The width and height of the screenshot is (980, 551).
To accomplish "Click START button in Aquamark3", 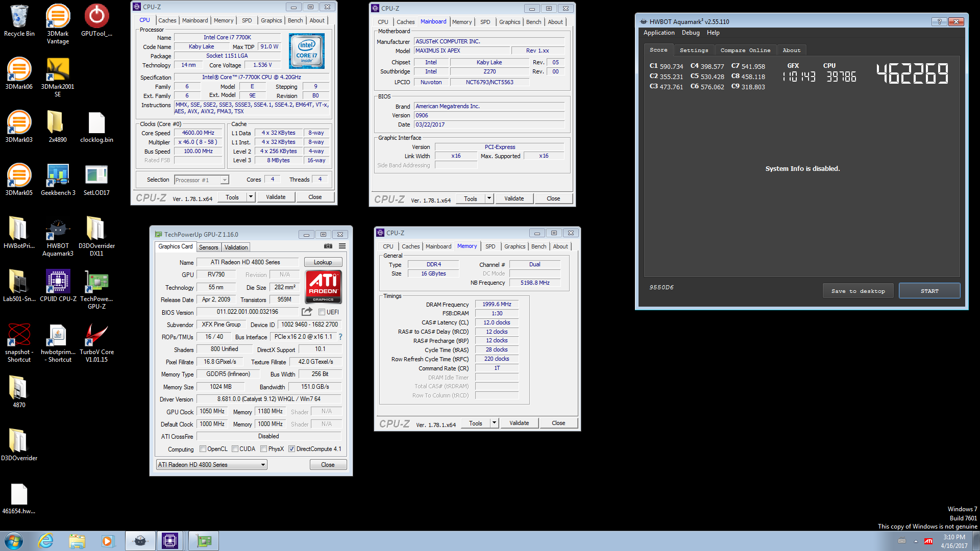I will (x=929, y=291).
